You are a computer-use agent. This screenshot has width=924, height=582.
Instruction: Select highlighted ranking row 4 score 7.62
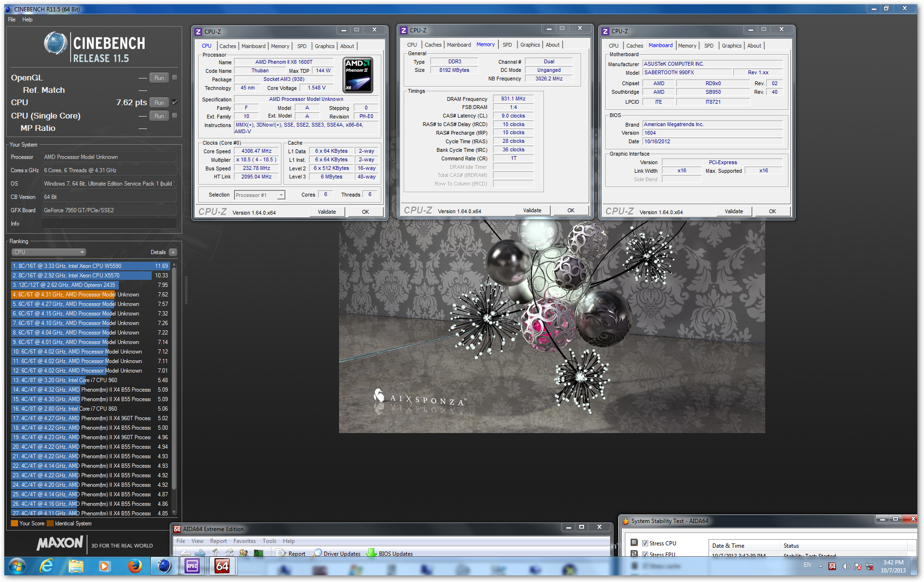(x=90, y=295)
